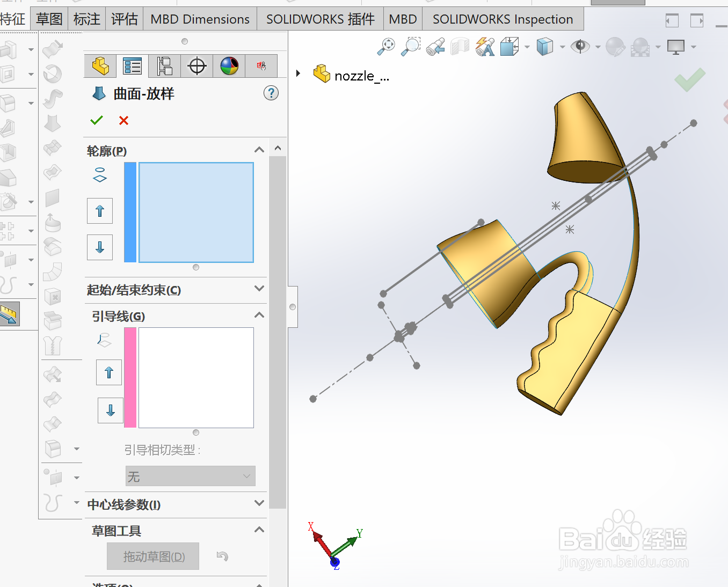
Task: Open the SOLIDWORKS 插件 tab
Action: click(x=321, y=19)
